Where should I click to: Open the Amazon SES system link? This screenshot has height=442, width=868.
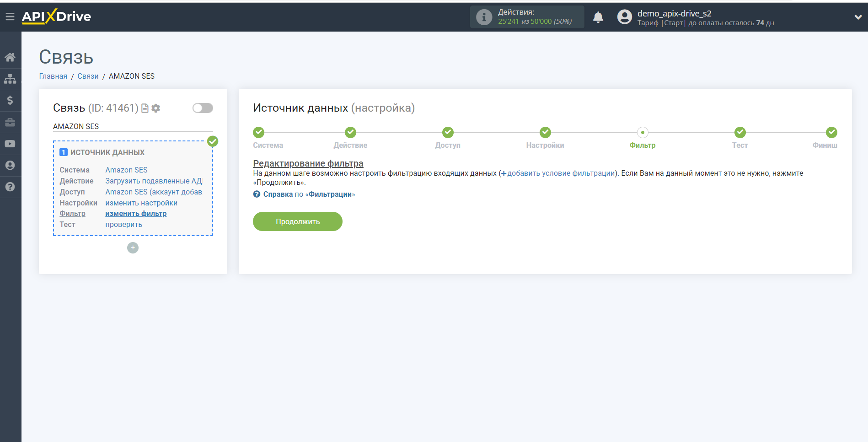126,170
